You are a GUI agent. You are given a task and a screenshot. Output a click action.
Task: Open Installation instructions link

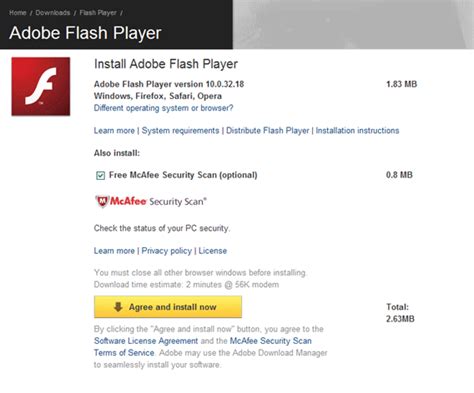tap(357, 130)
